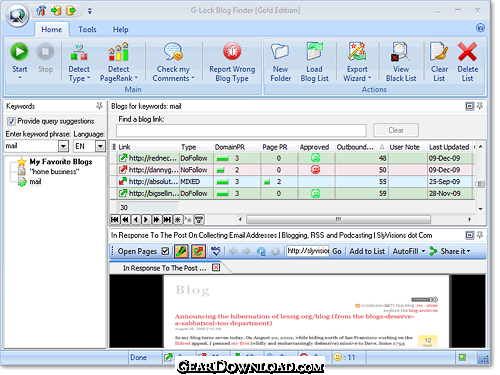Select the http://absolut... MIXED row link
The height and width of the screenshot is (375, 500).
[153, 182]
